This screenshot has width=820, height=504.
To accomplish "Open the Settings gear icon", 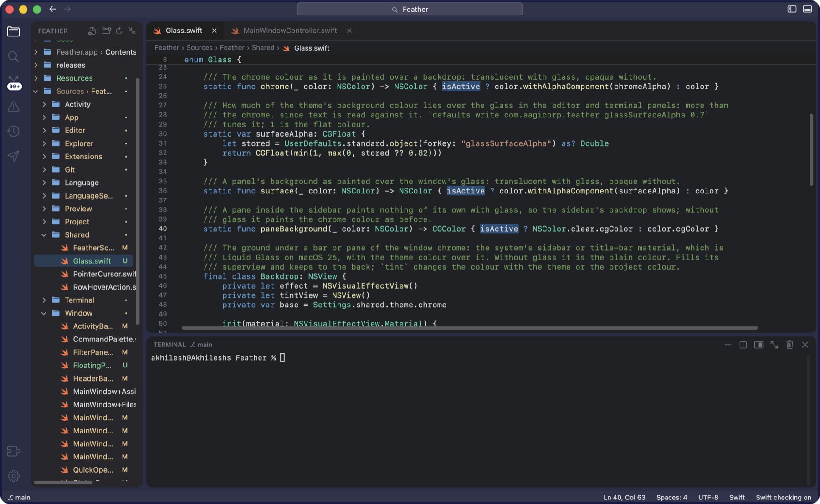I will 14,476.
